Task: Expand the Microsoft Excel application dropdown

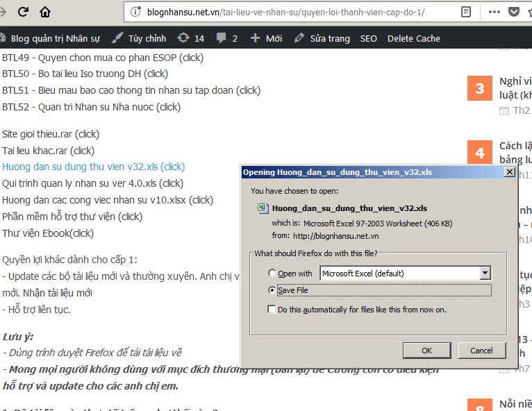Action: [x=485, y=274]
